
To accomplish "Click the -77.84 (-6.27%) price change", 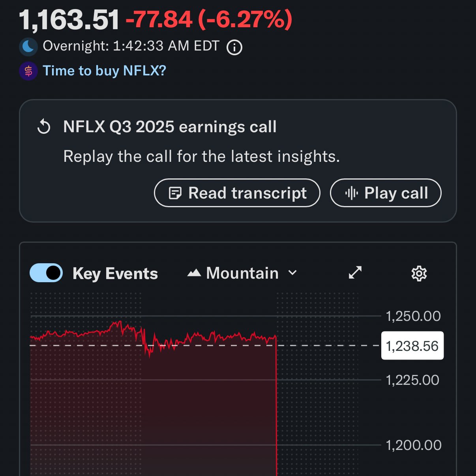I will [209, 20].
